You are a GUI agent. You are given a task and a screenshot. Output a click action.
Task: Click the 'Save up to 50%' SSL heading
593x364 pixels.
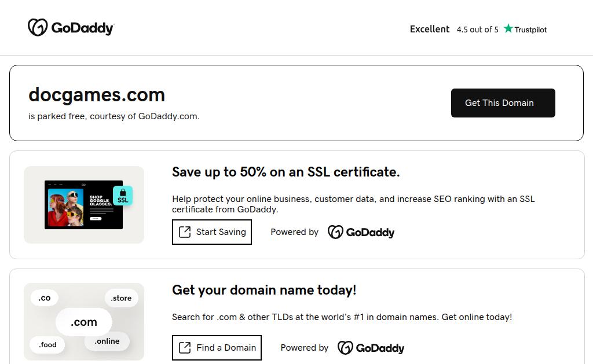[x=285, y=172]
